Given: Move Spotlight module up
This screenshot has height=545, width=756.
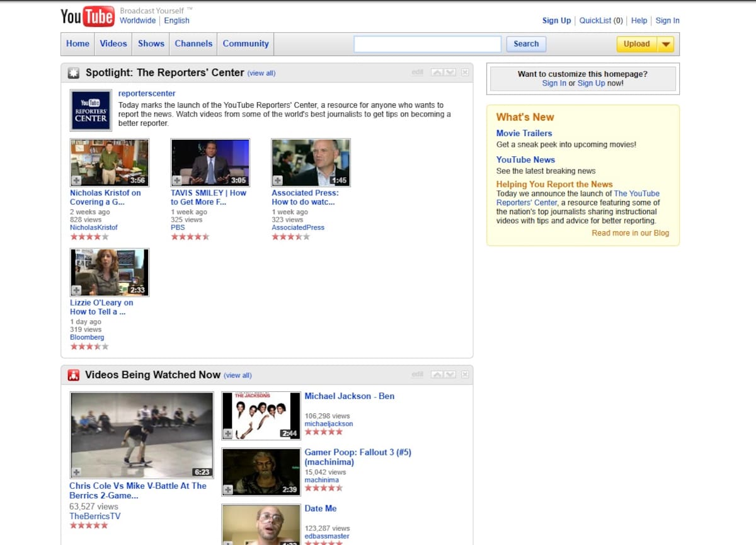Looking at the screenshot, I should [437, 72].
